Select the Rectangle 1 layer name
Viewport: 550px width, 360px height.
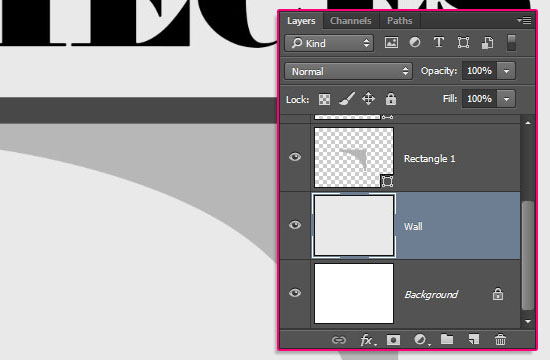429,159
